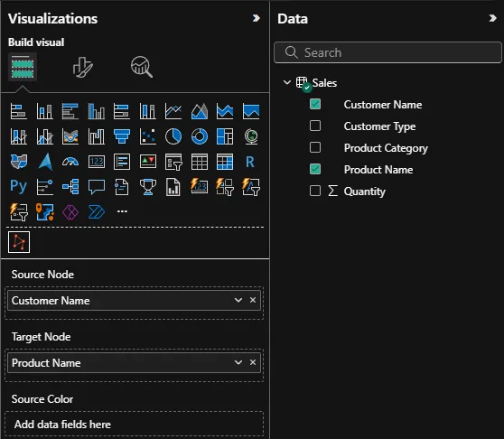Click the Data pane search box
This screenshot has height=439, width=504.
(x=387, y=52)
